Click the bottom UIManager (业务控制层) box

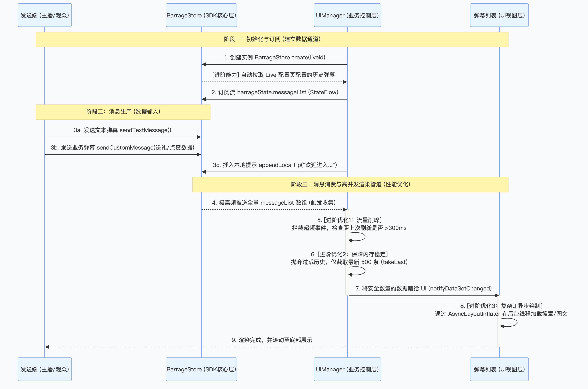pos(347,369)
